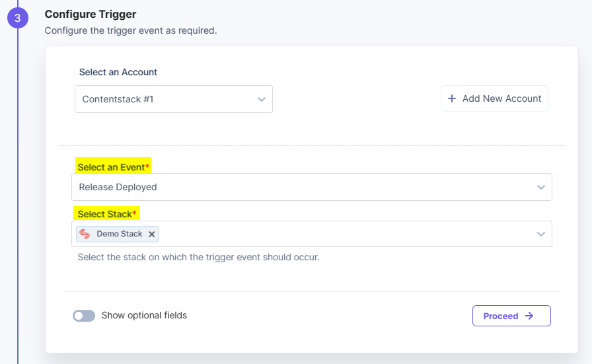
Task: Click the Select an Account label
Action: coord(118,72)
